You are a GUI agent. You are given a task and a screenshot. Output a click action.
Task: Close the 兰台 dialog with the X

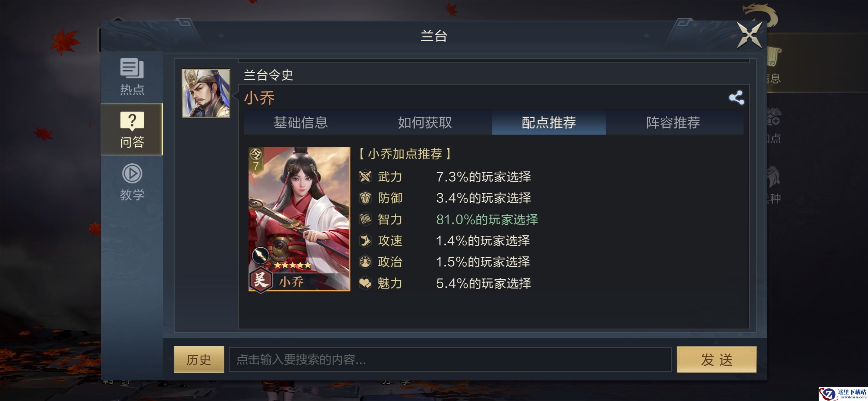coord(749,35)
